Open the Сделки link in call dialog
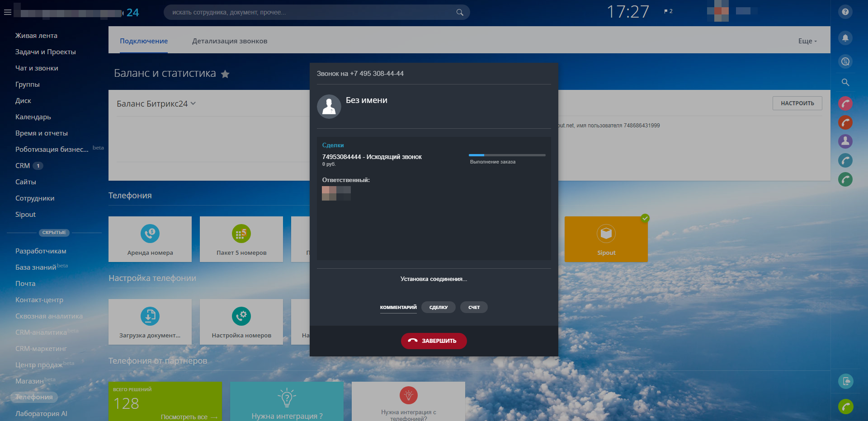This screenshot has width=868, height=421. (333, 145)
